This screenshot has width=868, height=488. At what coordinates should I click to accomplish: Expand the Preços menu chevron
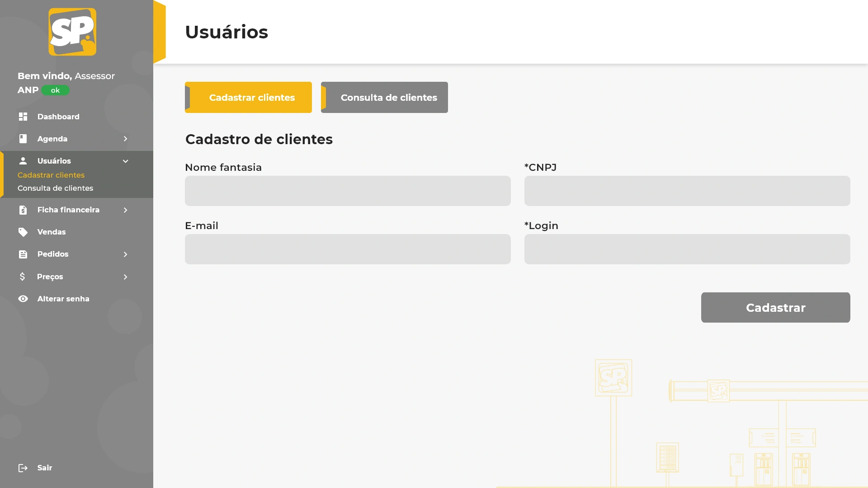pyautogui.click(x=126, y=277)
